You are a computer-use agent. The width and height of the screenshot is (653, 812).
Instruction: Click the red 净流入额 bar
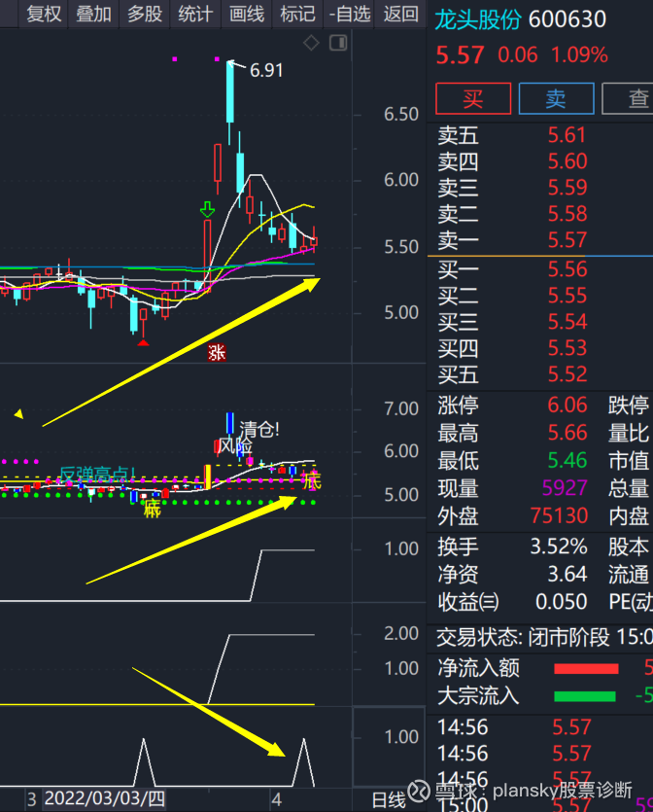[586, 668]
